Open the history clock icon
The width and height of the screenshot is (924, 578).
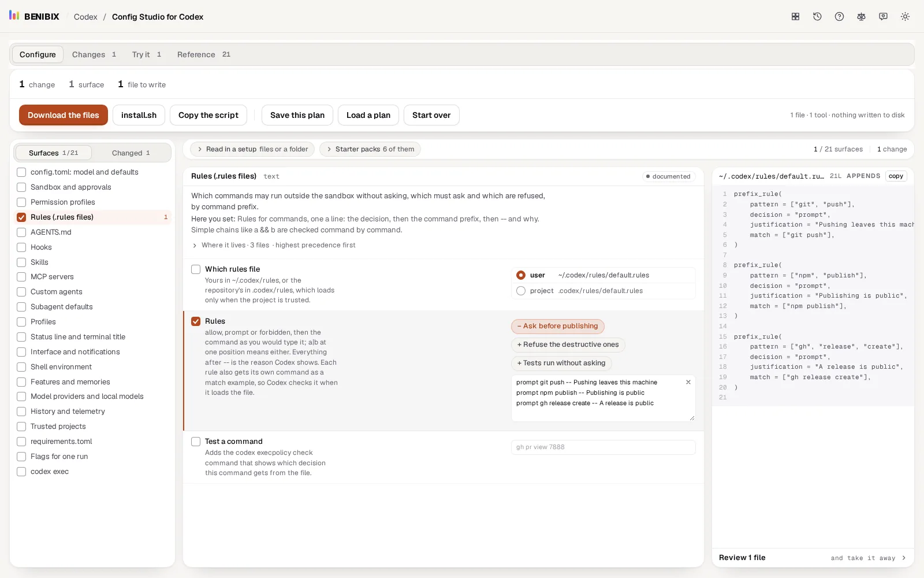click(x=817, y=17)
